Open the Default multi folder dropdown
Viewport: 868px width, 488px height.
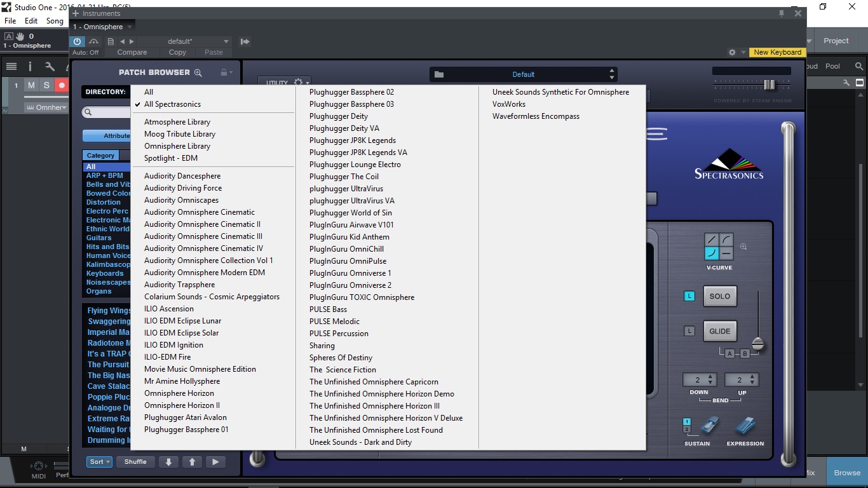[x=524, y=74]
